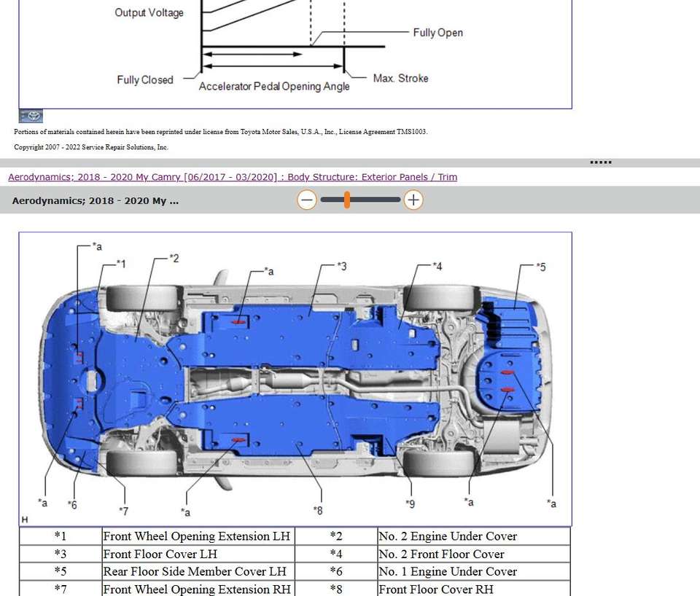The image size is (700, 596).
Task: Select the No. 2 Engine Under Cover cell
Action: coord(448,536)
